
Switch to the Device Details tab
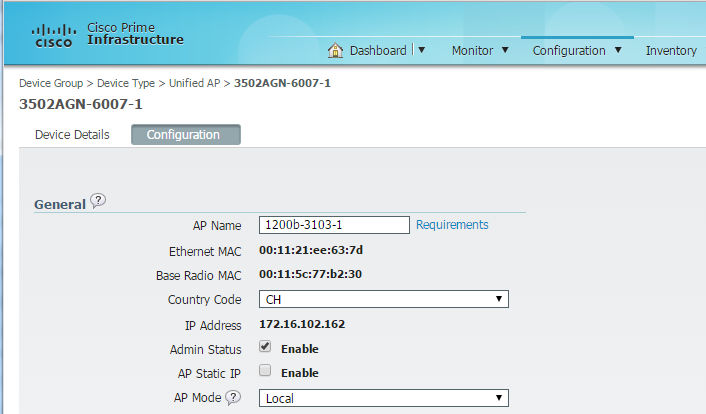click(x=72, y=135)
